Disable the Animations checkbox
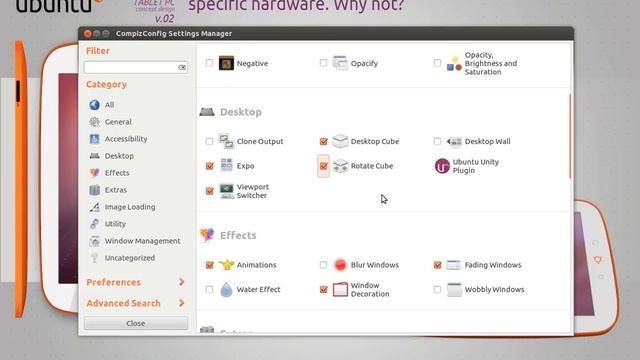This screenshot has height=360, width=640. pos(209,265)
